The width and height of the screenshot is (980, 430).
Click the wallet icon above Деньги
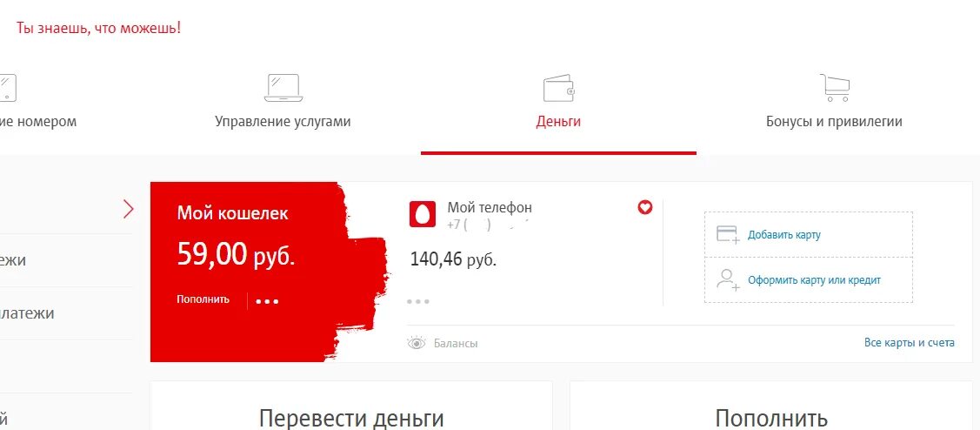click(x=558, y=88)
